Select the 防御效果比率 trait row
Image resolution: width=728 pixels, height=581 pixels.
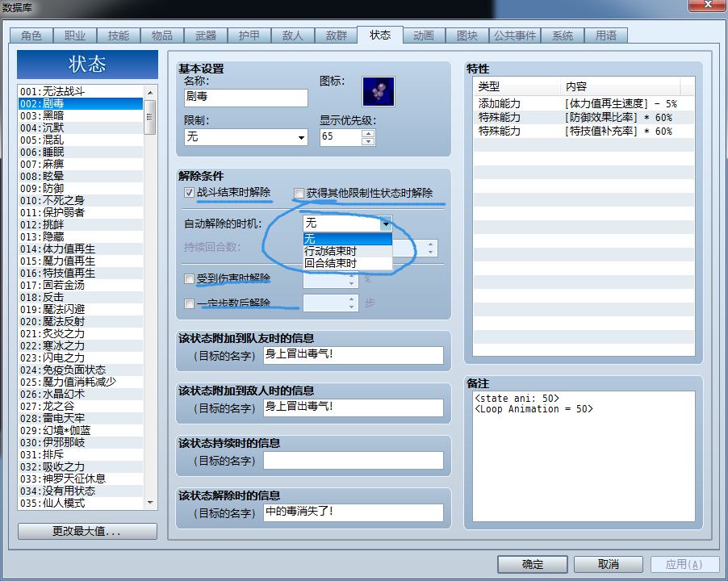pyautogui.click(x=584, y=117)
